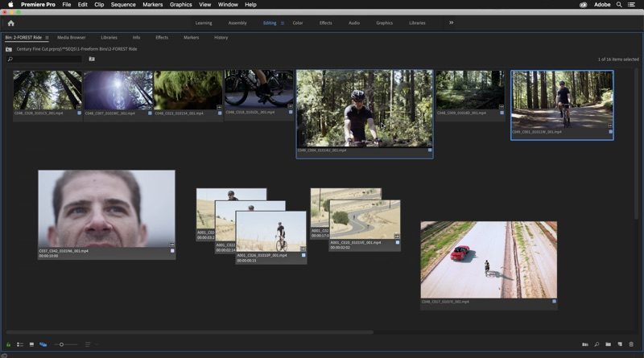The width and height of the screenshot is (644, 358).
Task: Switch to the Color workspace
Action: (298, 23)
